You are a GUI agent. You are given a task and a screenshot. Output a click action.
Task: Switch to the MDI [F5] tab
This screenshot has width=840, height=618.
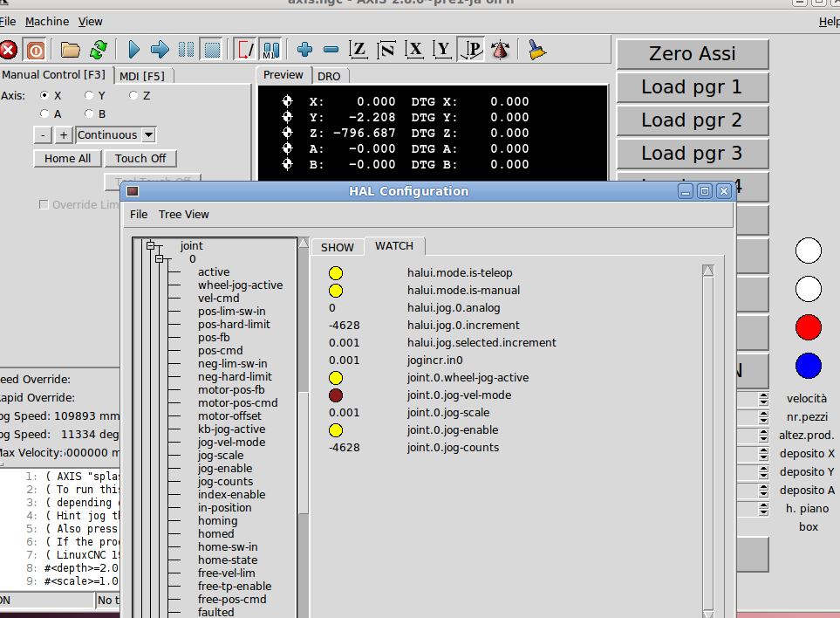point(142,76)
